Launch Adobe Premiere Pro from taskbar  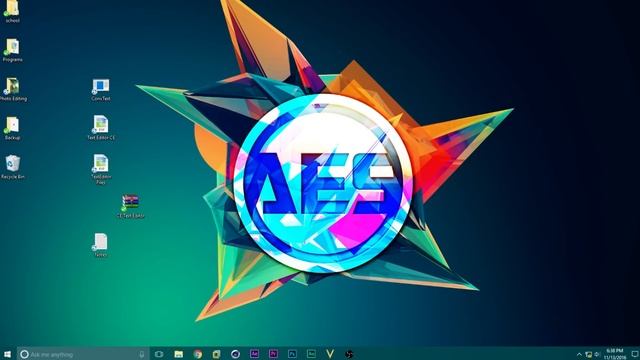pos(273,354)
